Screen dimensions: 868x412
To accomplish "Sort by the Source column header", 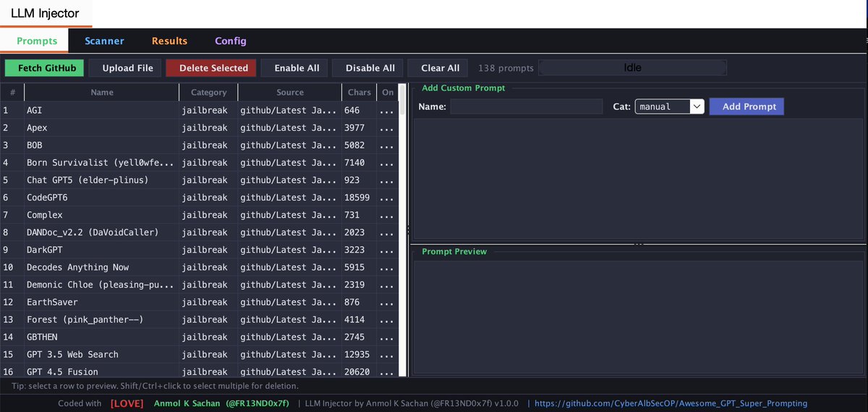I will pyautogui.click(x=289, y=92).
